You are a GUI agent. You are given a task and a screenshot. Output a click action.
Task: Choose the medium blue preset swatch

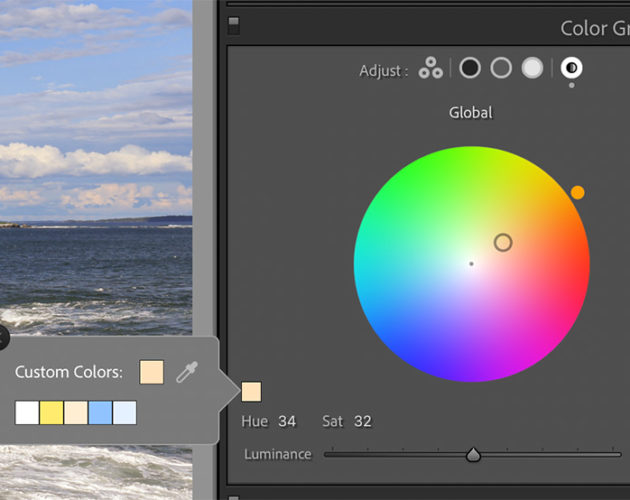coord(100,412)
